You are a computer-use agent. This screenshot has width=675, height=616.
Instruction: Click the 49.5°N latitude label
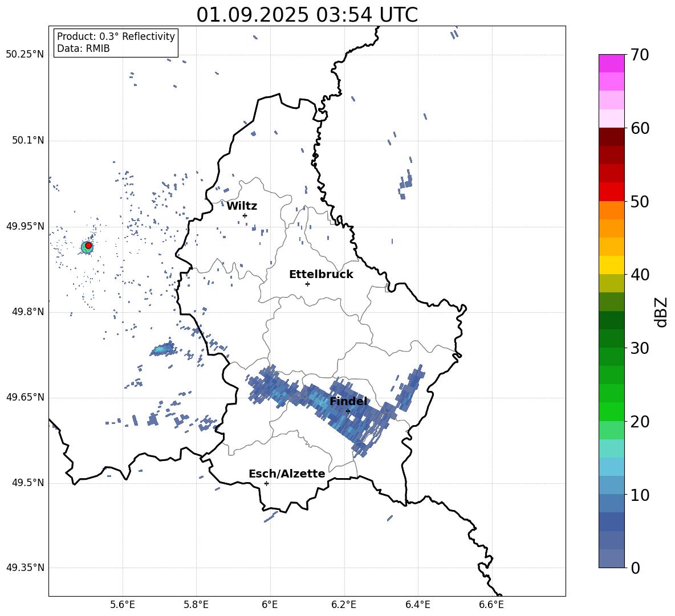tap(27, 483)
